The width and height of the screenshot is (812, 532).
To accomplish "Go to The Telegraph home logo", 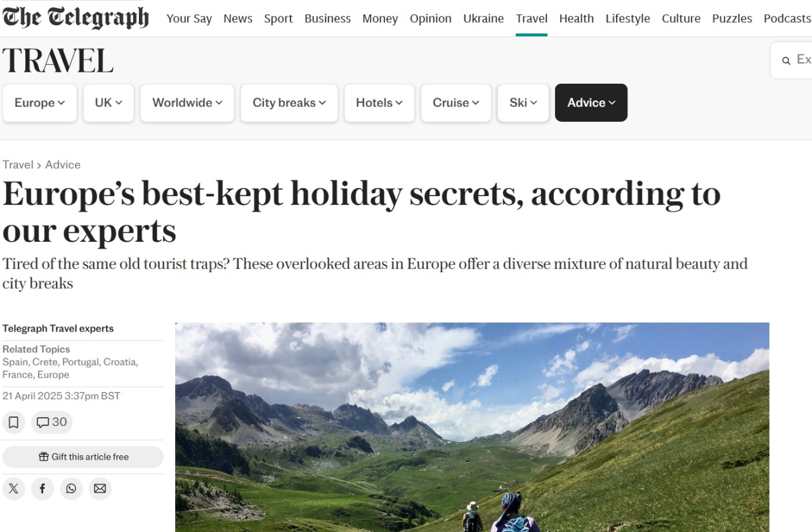I will 75,18.
